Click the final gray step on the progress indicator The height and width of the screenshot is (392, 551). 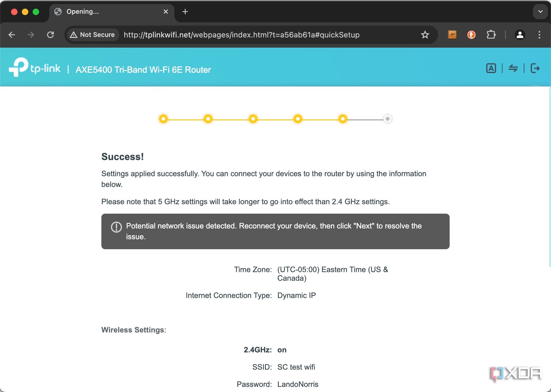pos(387,119)
